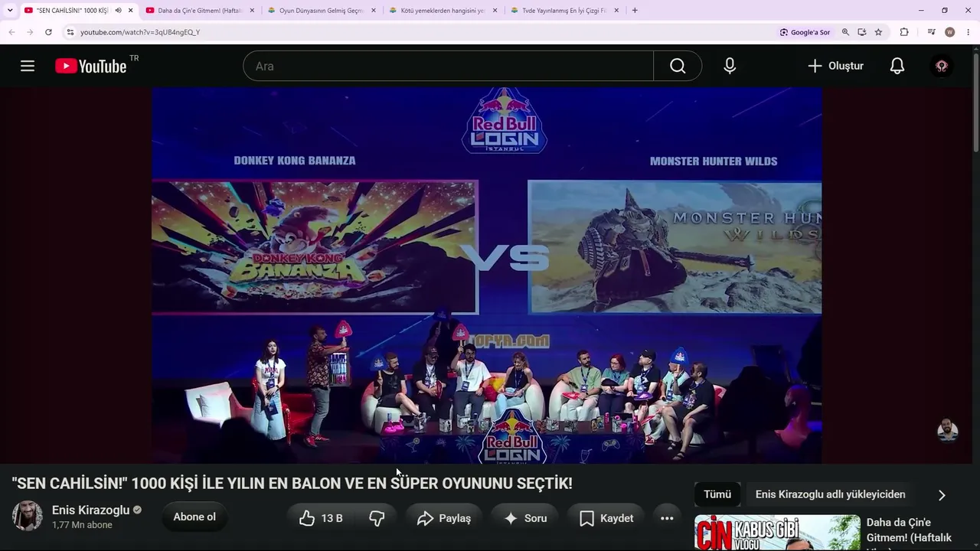Go forward in browser history
The width and height of the screenshot is (980, 551).
point(30,32)
